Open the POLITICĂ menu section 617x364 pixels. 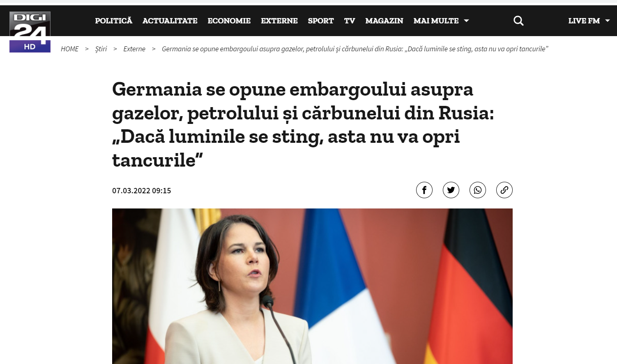(x=114, y=21)
